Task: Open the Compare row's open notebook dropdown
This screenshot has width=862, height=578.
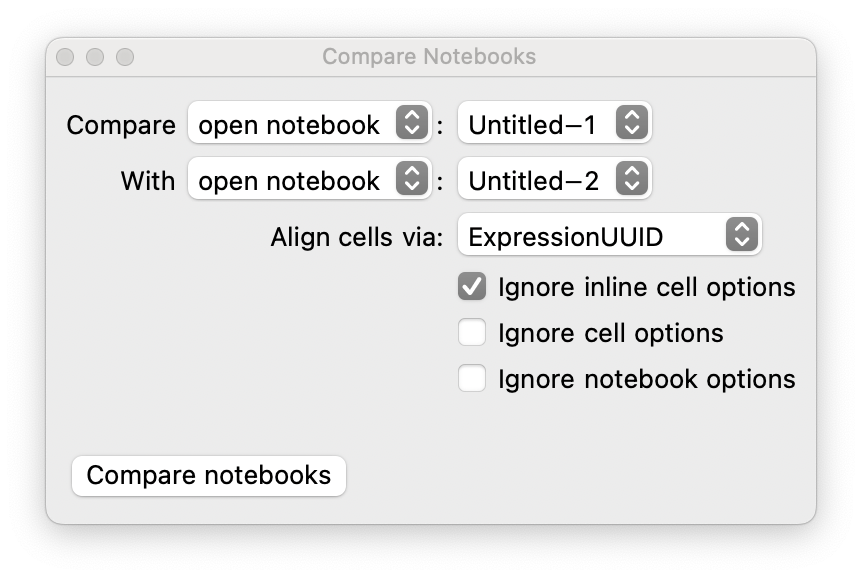Action: [x=309, y=124]
